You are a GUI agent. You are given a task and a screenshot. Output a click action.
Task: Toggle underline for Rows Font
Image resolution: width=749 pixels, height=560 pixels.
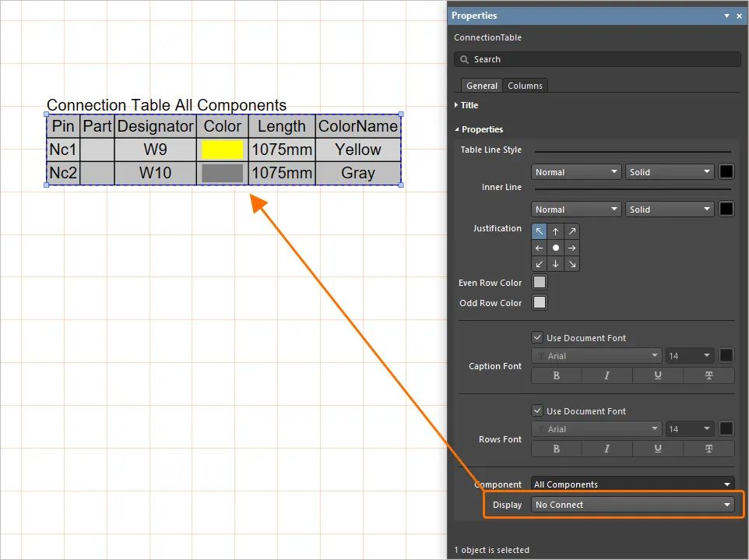tap(658, 449)
